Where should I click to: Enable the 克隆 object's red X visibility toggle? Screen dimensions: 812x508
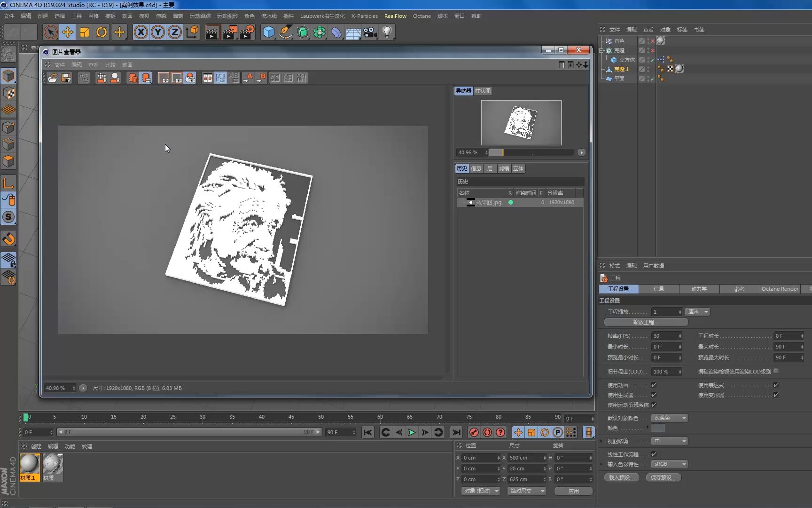pyautogui.click(x=653, y=50)
